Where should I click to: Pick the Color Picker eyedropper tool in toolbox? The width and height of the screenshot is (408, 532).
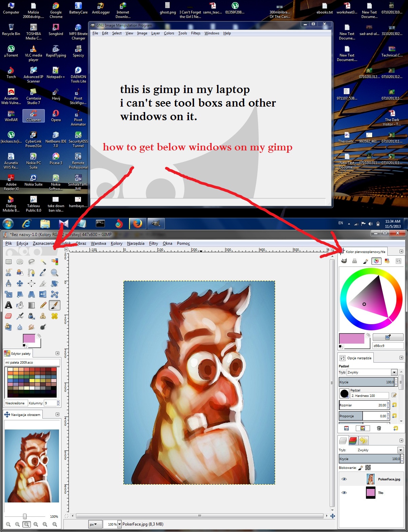click(43, 272)
